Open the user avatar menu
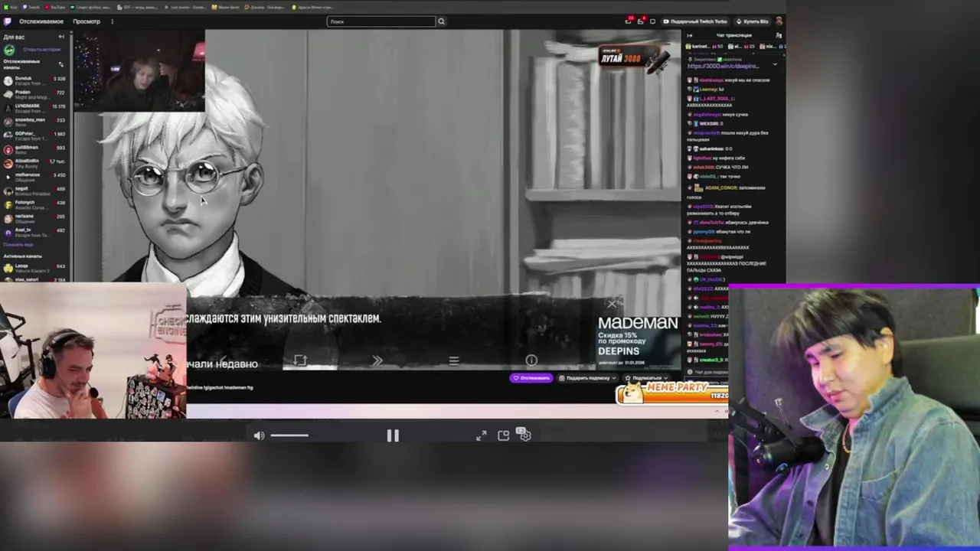This screenshot has width=980, height=551. tap(779, 21)
